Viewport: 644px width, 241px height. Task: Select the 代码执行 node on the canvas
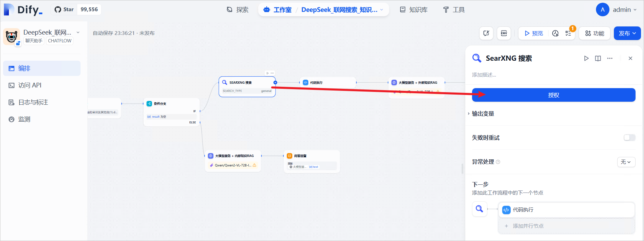[328, 82]
